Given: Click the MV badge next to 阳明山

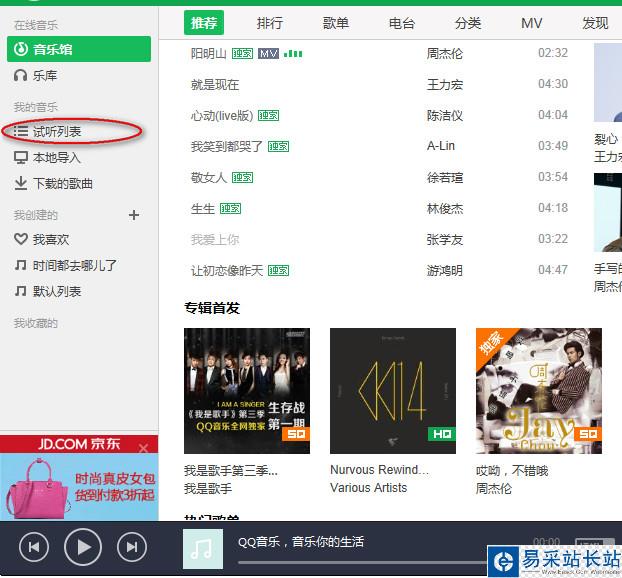Looking at the screenshot, I should pyautogui.click(x=269, y=54).
